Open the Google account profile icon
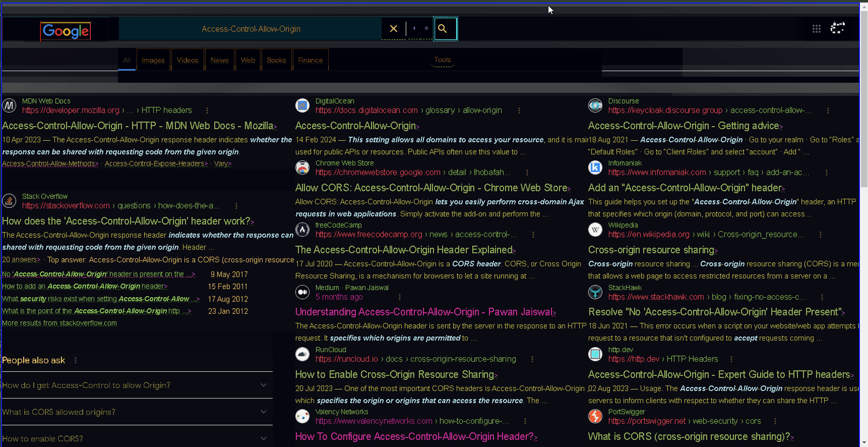The width and height of the screenshot is (868, 447). pos(838,28)
